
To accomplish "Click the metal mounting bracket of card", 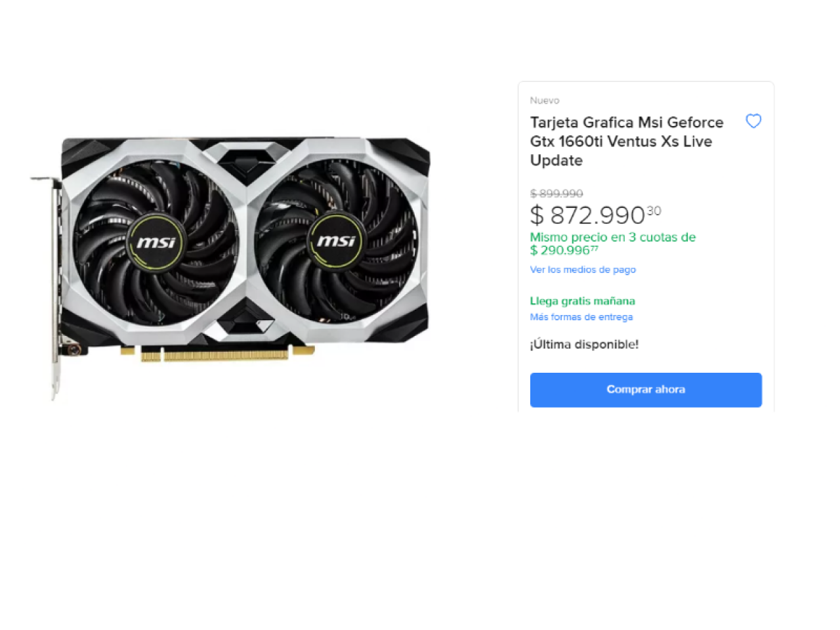I will (x=54, y=285).
